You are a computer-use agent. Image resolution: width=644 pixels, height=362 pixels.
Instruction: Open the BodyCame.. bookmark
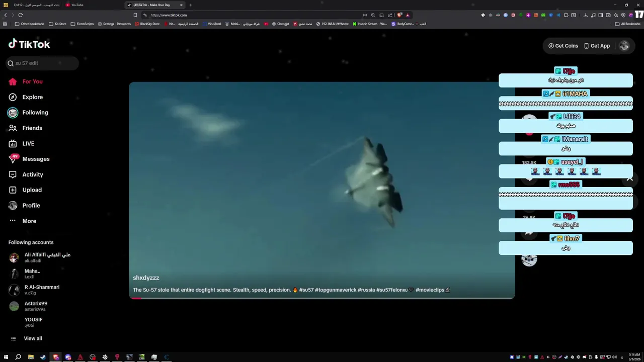point(403,24)
